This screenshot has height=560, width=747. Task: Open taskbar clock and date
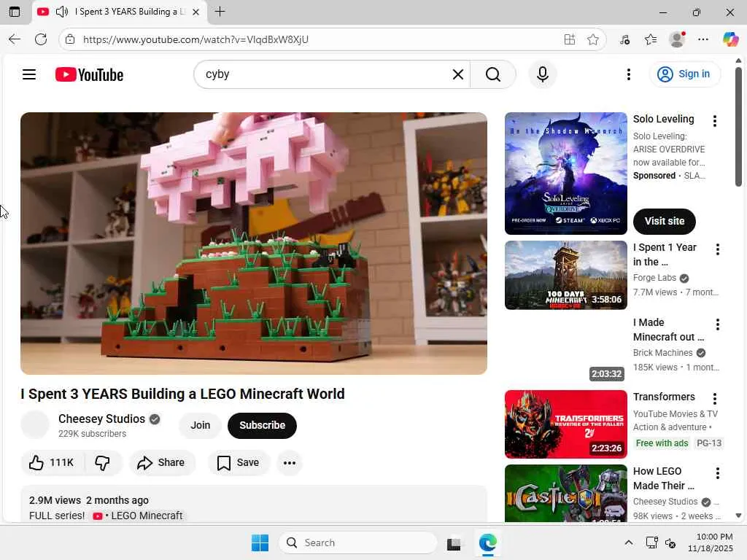[x=710, y=542]
